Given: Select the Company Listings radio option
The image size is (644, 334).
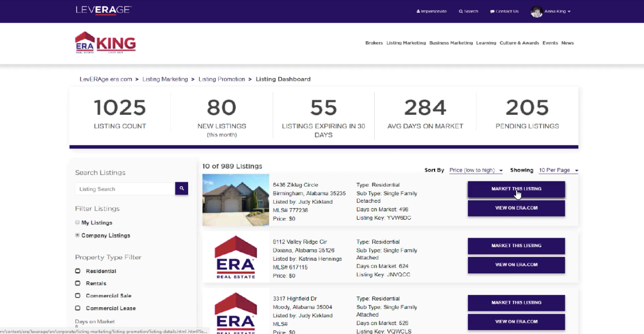Looking at the screenshot, I should click(78, 235).
